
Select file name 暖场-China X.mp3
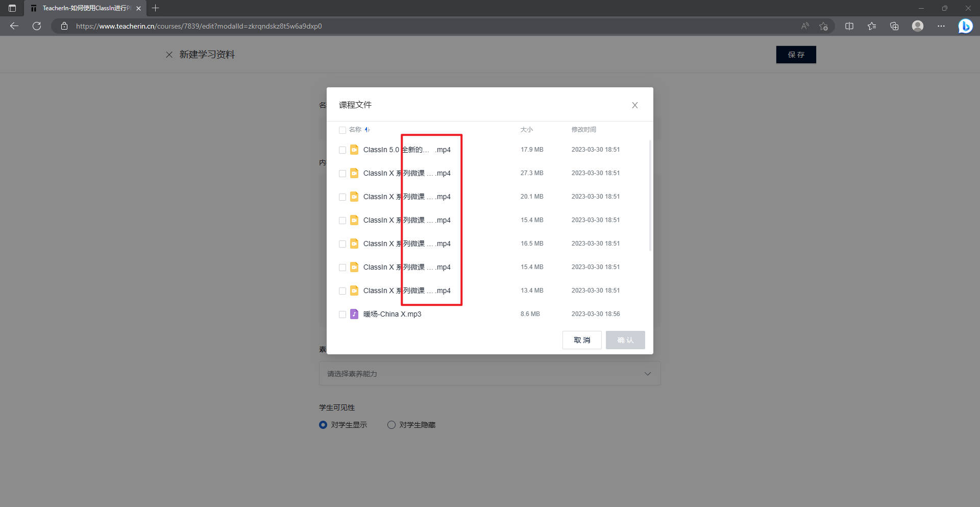click(392, 314)
